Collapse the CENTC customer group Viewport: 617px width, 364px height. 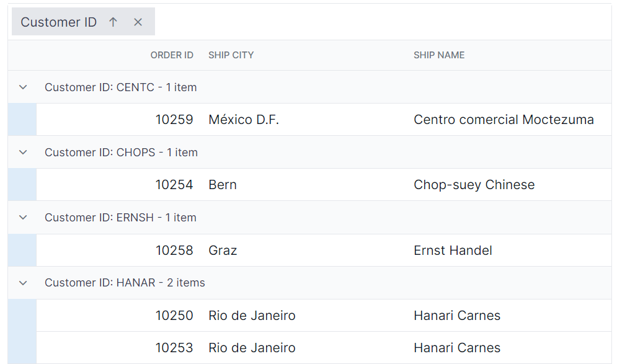[23, 87]
